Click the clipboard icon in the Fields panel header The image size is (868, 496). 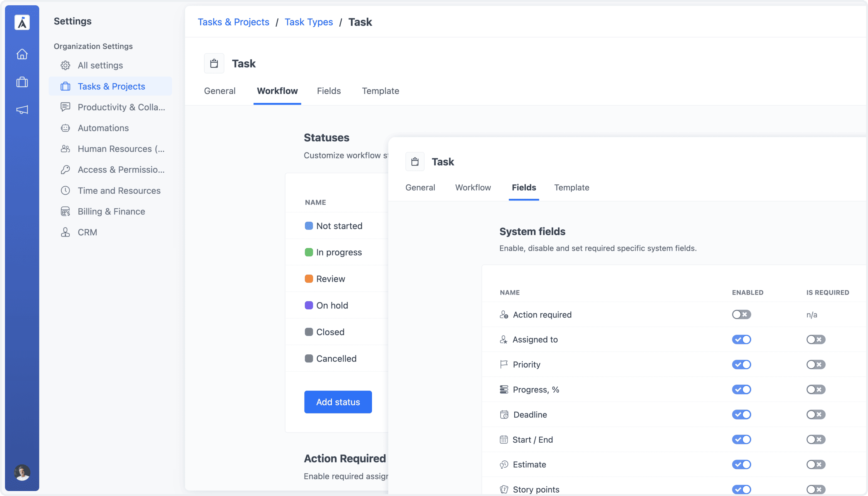pos(414,162)
